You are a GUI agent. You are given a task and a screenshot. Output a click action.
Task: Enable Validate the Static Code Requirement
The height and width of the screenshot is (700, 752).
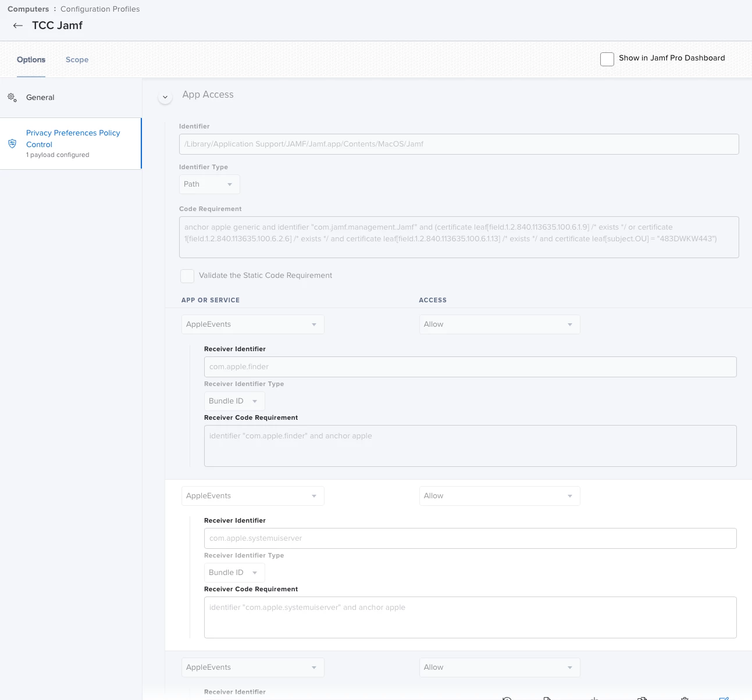pyautogui.click(x=187, y=276)
